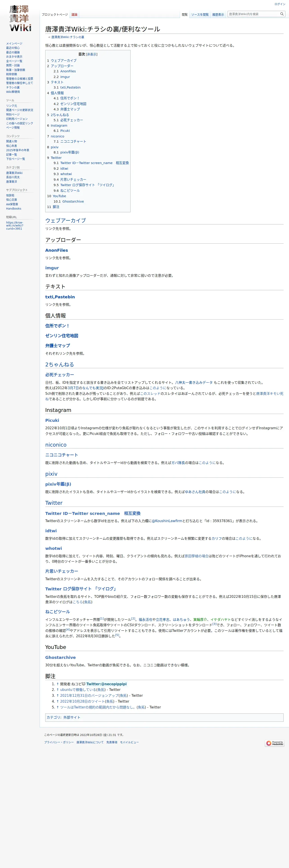
Task: Open the ガバ隊長 link
Action: coord(178,463)
